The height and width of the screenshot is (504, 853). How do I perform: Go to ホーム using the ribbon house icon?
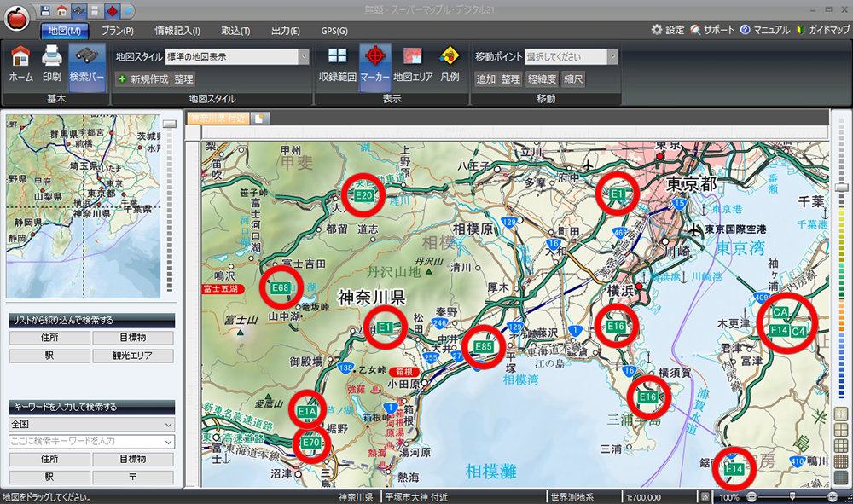(x=20, y=64)
